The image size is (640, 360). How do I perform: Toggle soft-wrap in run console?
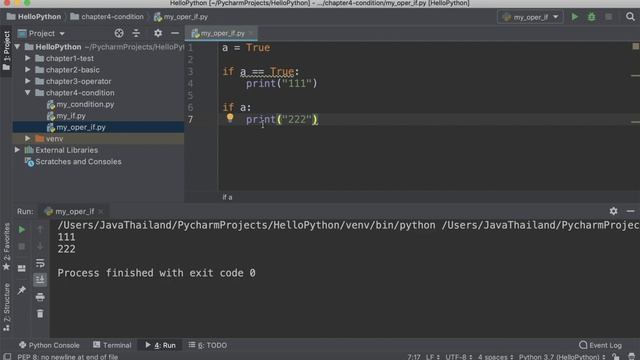tap(40, 263)
